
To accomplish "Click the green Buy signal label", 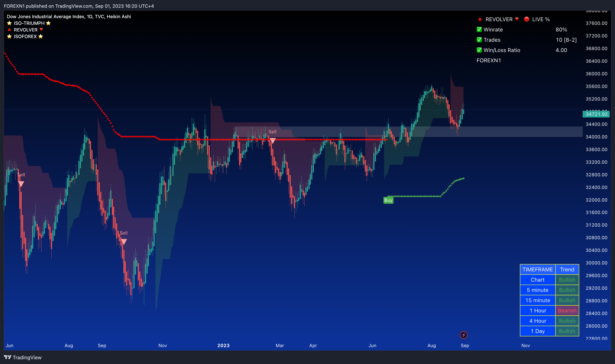I will (388, 200).
